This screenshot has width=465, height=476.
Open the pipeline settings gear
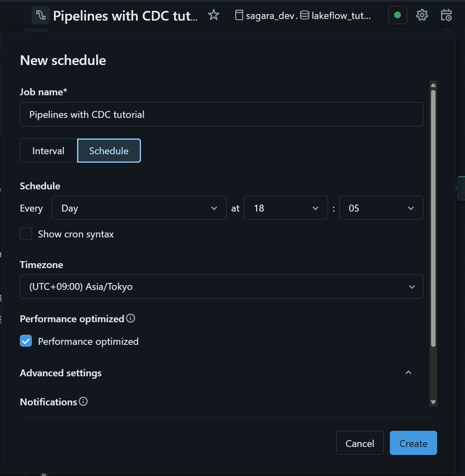422,15
